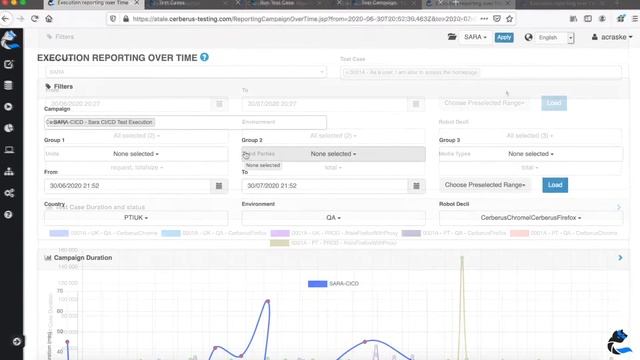Viewport: 640px width, 360px height.
Task: Open the database data sidebar icon
Action: click(8, 85)
